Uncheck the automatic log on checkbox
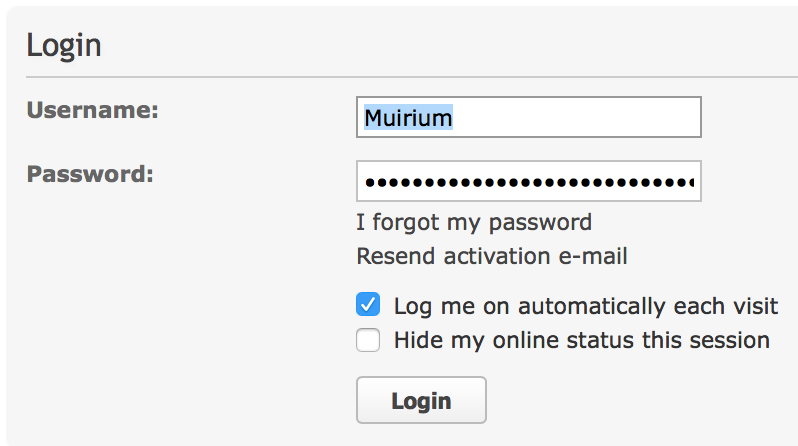The width and height of the screenshot is (798, 446). (369, 305)
